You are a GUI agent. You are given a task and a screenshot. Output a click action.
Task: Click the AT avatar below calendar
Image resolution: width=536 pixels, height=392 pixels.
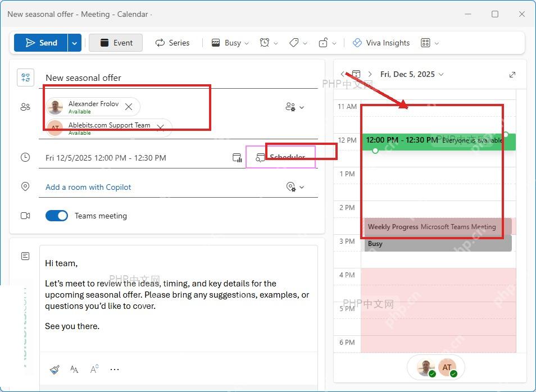tap(447, 368)
